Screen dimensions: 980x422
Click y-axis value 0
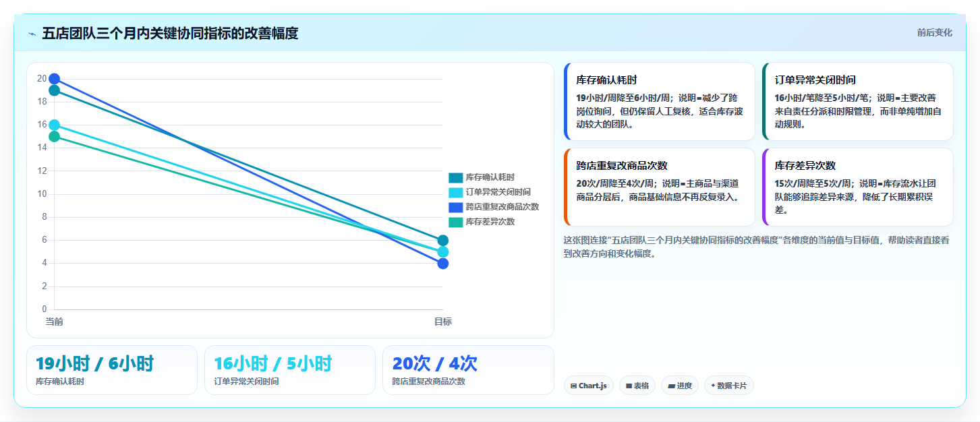[45, 309]
